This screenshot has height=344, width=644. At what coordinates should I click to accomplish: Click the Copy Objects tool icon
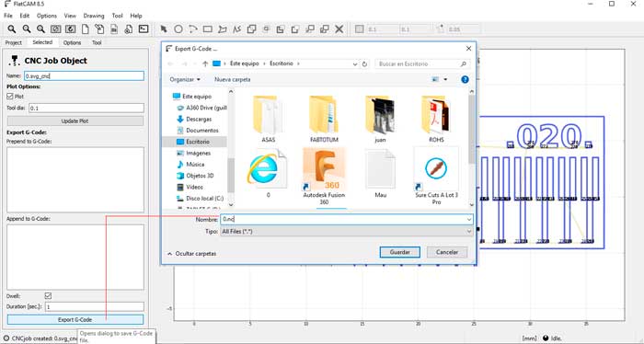click(x=325, y=29)
